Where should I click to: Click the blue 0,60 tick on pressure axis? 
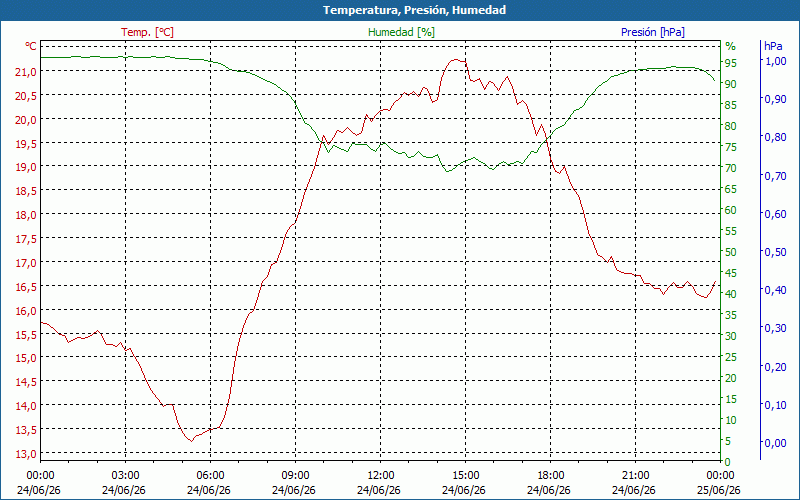tap(775, 214)
